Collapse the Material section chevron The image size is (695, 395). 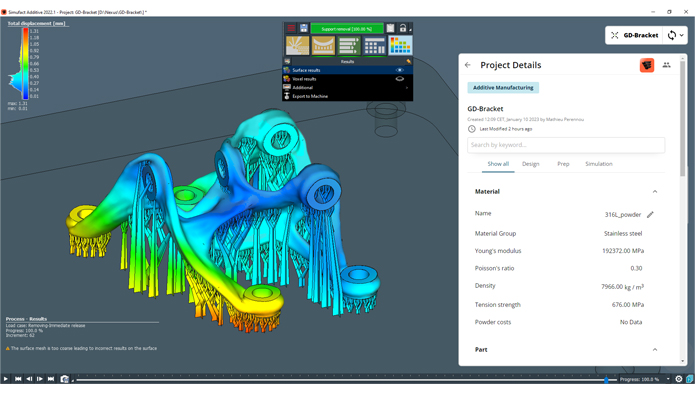[x=655, y=192]
